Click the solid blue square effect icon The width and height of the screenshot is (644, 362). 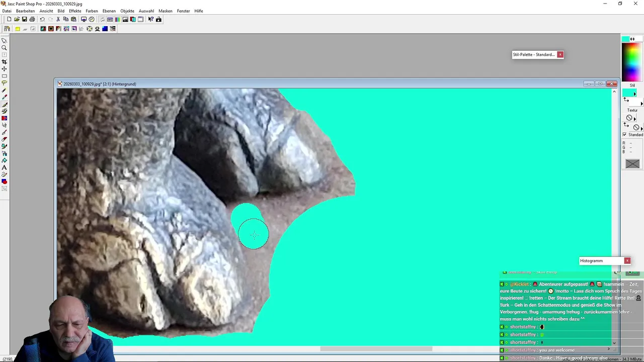tap(105, 29)
